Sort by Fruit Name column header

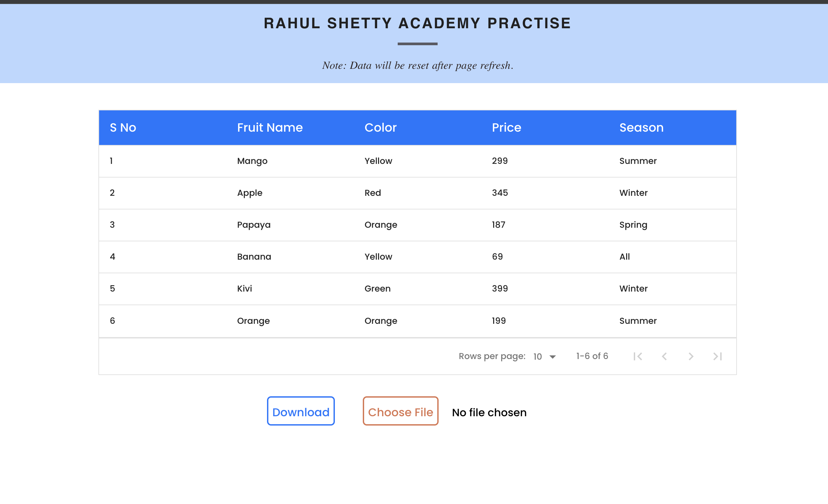[x=270, y=128]
